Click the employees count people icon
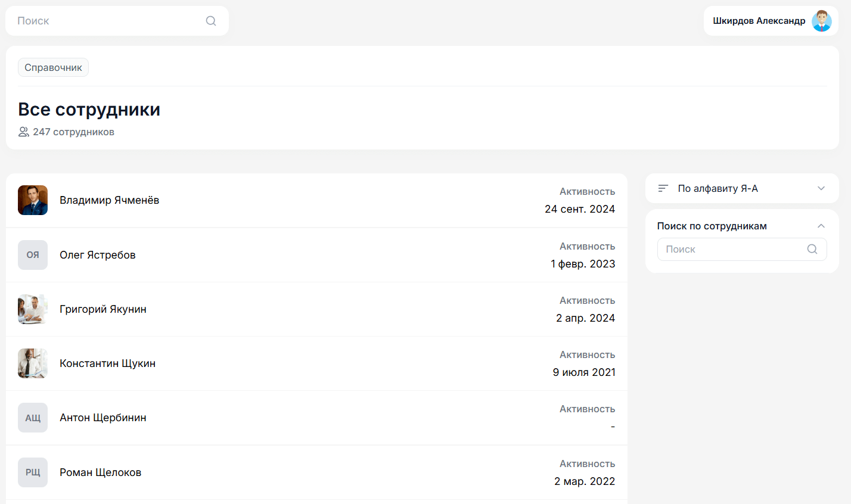This screenshot has height=504, width=851. [24, 132]
